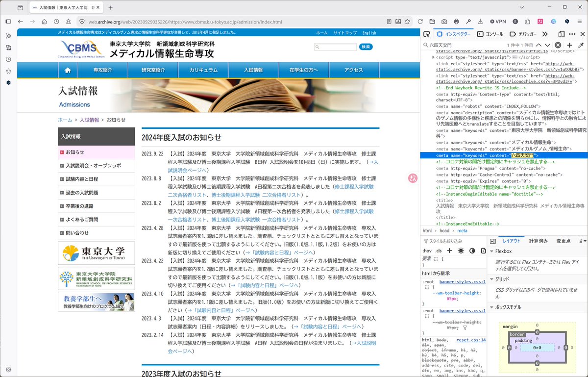Toggle the .cls class panel
The image size is (588, 377).
coord(439,251)
